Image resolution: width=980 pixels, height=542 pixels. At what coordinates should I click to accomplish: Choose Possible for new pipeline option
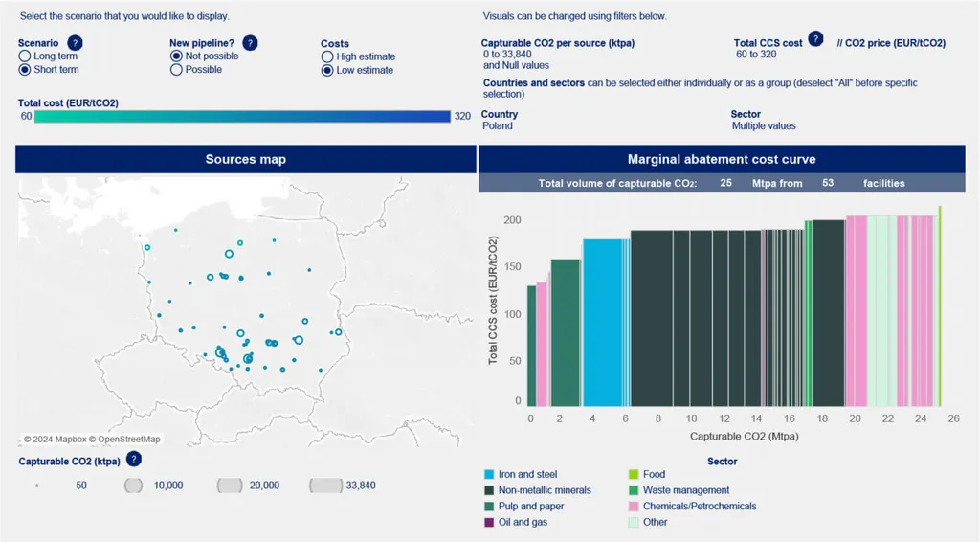(x=176, y=70)
